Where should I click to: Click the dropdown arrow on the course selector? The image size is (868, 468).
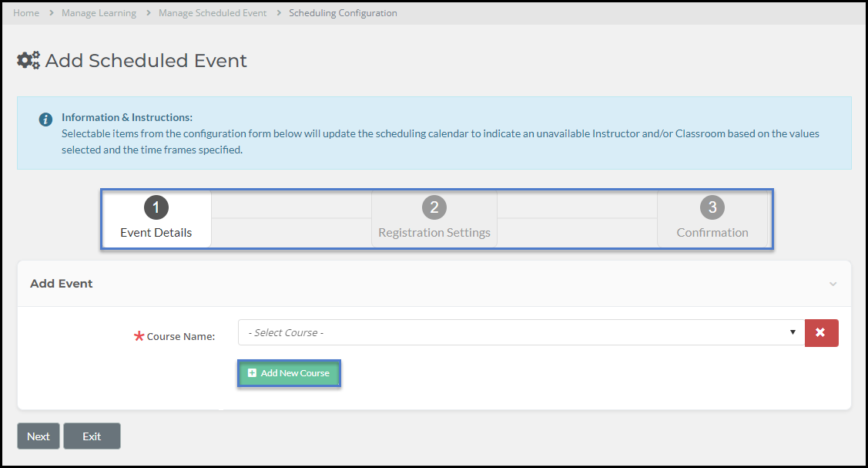pyautogui.click(x=793, y=332)
